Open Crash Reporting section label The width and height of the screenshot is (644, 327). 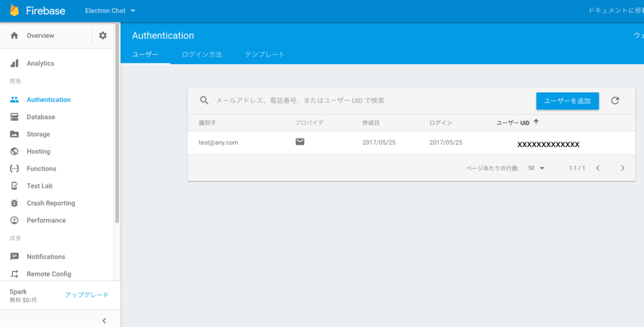click(x=51, y=203)
